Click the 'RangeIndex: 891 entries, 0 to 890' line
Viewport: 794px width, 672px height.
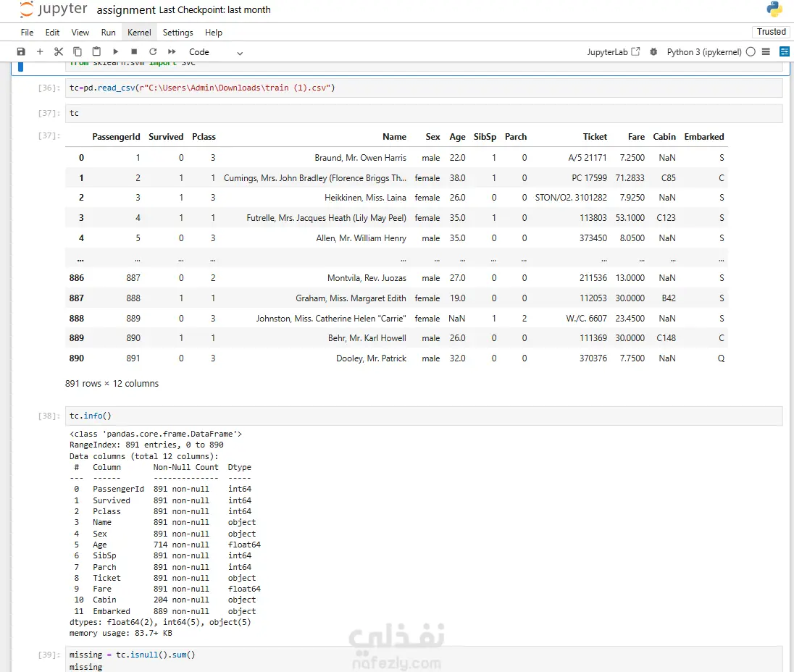146,445
